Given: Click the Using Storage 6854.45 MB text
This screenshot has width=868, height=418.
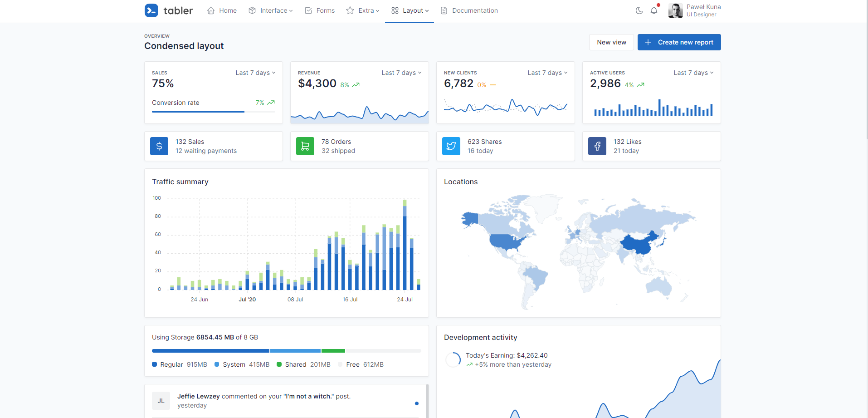Looking at the screenshot, I should coord(205,337).
